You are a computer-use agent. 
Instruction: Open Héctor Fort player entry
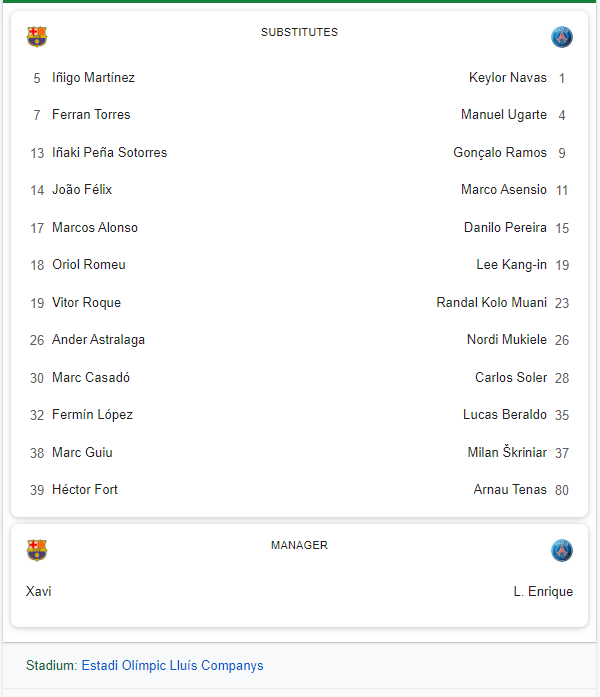(85, 490)
